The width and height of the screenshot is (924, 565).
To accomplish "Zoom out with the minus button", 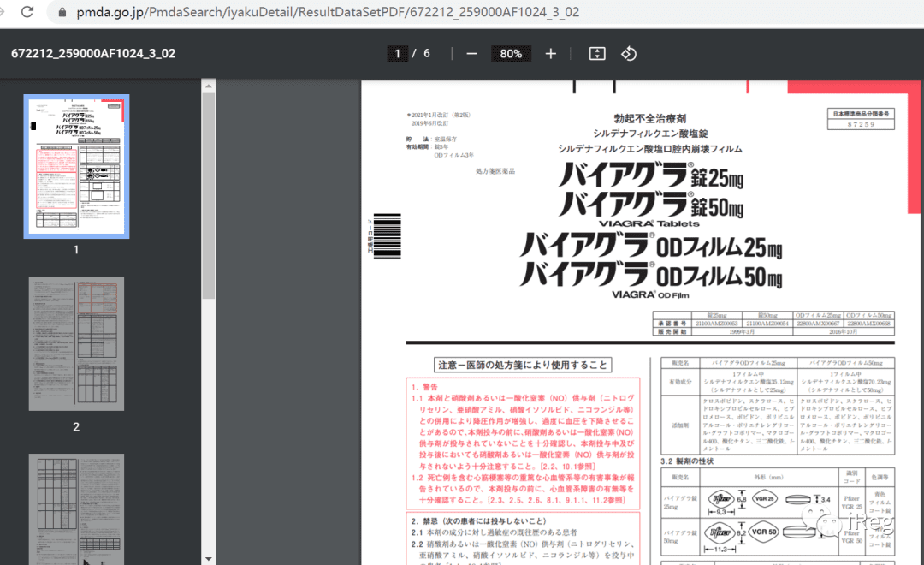I will (471, 54).
